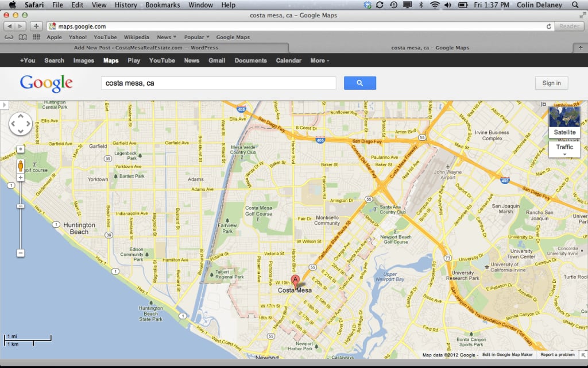Click Gmail in Google bar
The image size is (588, 368).
(216, 60)
